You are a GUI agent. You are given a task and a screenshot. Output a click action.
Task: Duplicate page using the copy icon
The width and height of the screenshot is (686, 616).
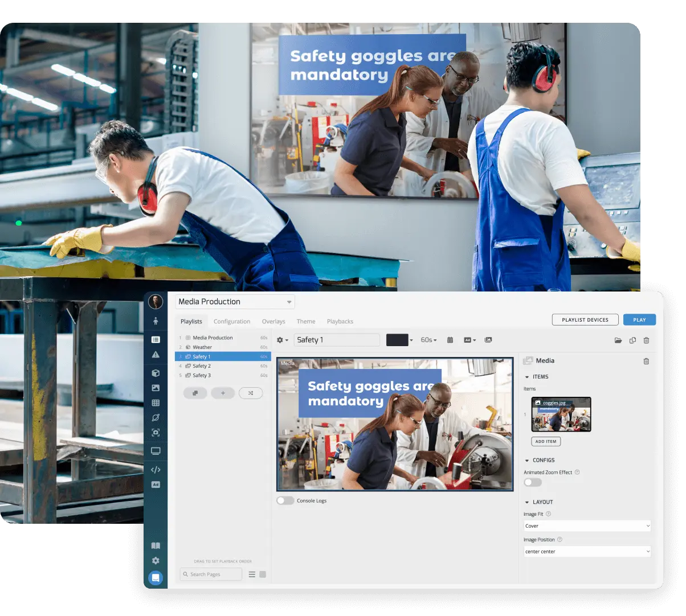pyautogui.click(x=632, y=340)
